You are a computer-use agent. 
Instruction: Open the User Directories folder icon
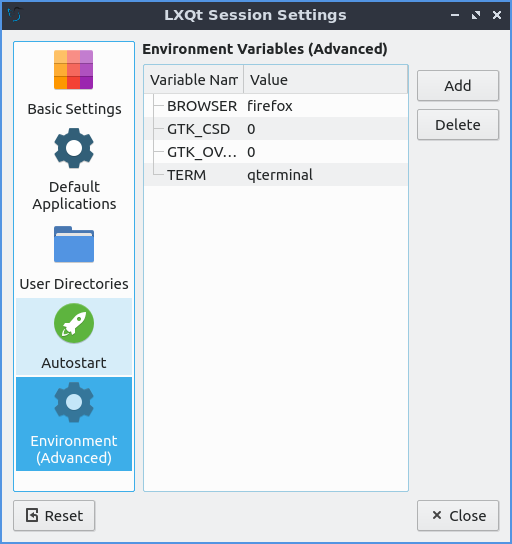[x=74, y=244]
